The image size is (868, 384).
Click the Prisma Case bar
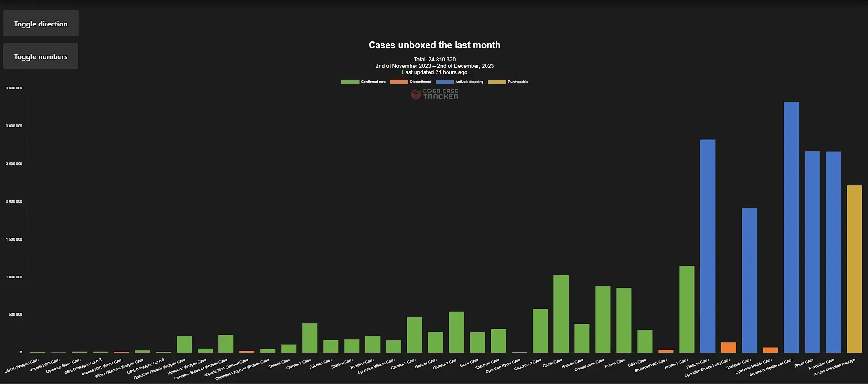click(x=624, y=320)
